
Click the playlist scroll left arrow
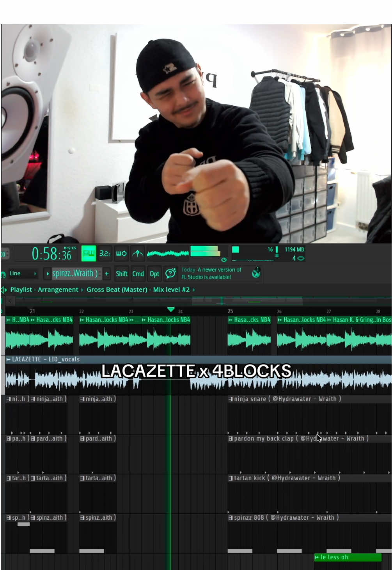[10, 301]
